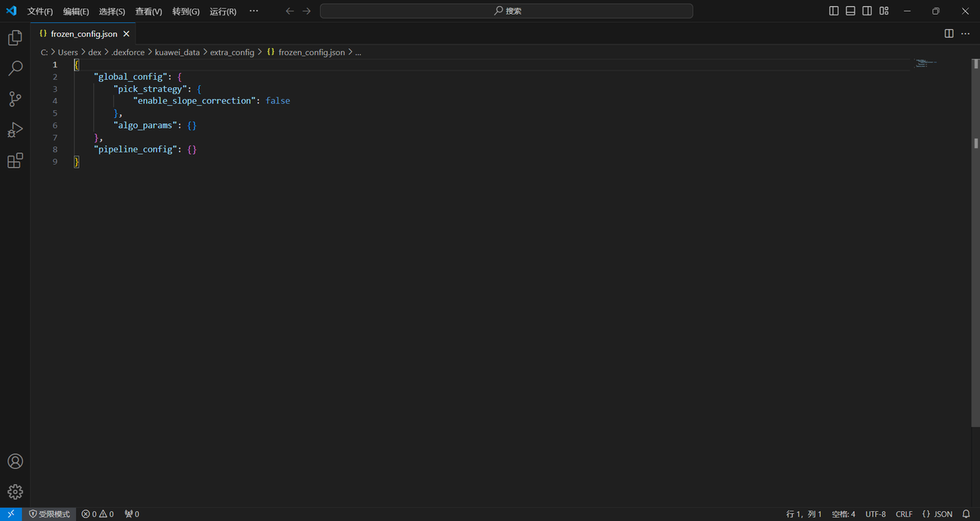Open the Explorer view in activity bar
This screenshot has height=521, width=980.
(15, 38)
